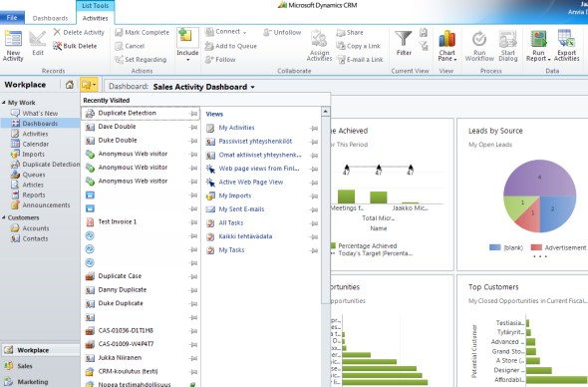Click the blue (blank) legend swatch
The width and height of the screenshot is (588, 387).
coord(495,247)
